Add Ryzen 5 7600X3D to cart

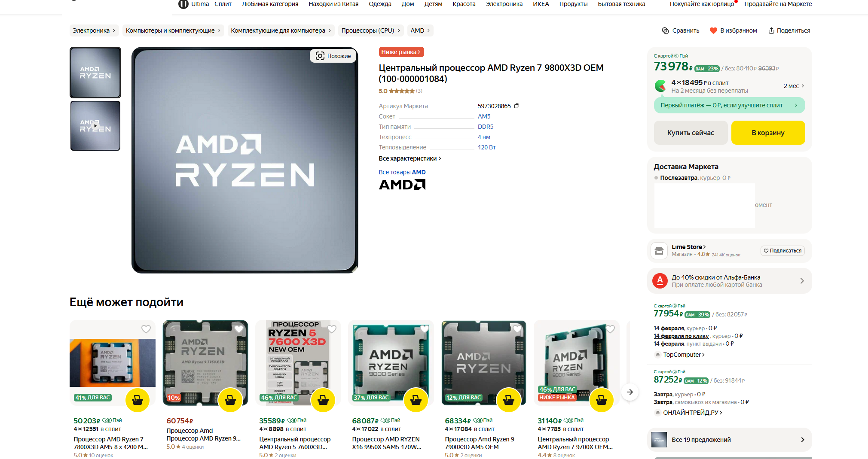click(323, 400)
